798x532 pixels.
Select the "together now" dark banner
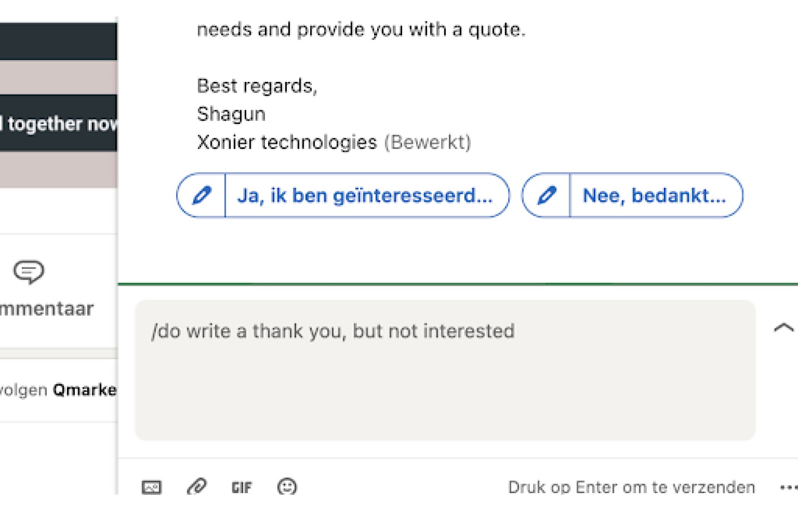tap(59, 123)
